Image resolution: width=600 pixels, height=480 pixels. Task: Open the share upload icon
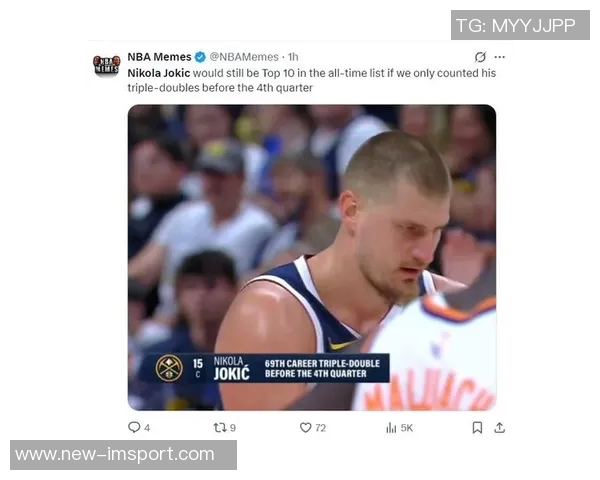click(499, 428)
